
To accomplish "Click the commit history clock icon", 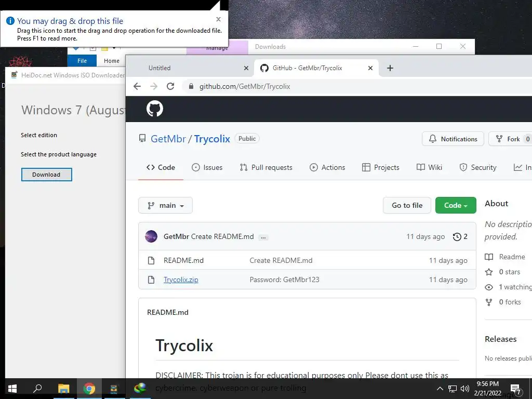I will point(457,236).
